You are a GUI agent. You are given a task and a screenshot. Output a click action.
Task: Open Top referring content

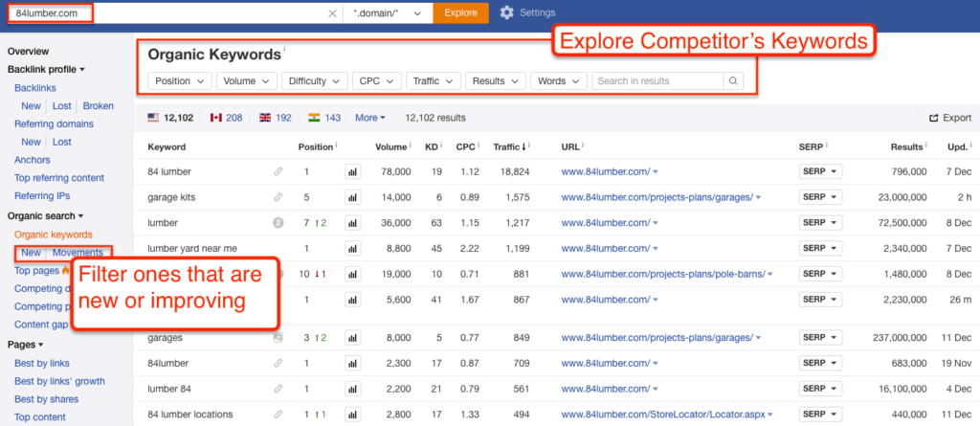click(x=59, y=178)
